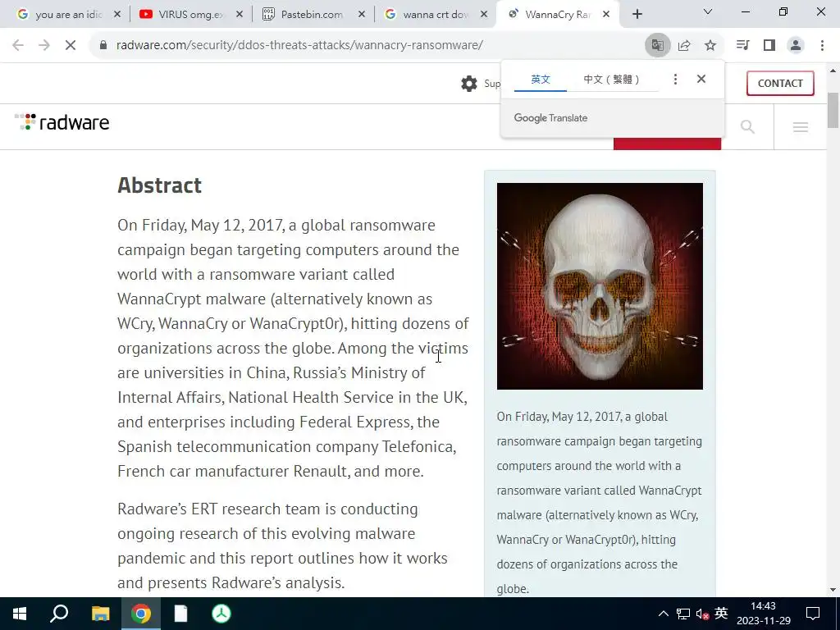Close the 'you are an idiot' tab

coord(117,15)
